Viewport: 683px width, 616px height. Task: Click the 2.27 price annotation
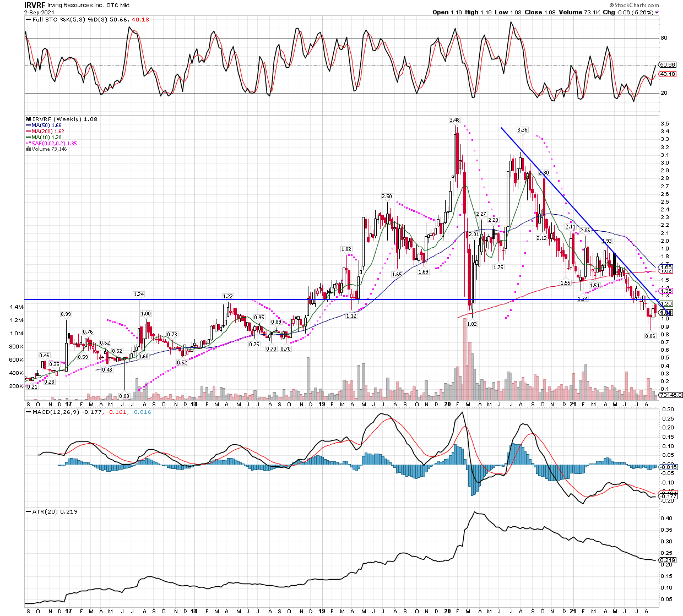pyautogui.click(x=481, y=214)
